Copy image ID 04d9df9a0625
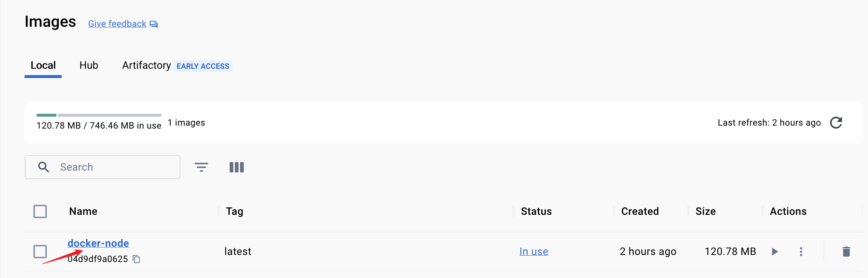Screen dimensions: 868x278 [136, 259]
